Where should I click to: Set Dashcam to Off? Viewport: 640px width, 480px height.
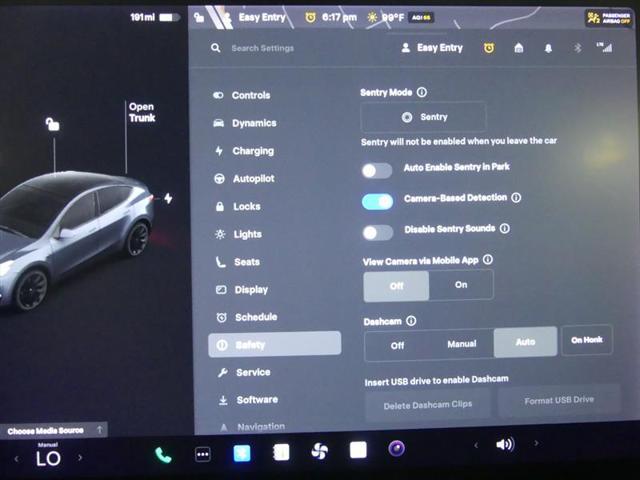397,346
